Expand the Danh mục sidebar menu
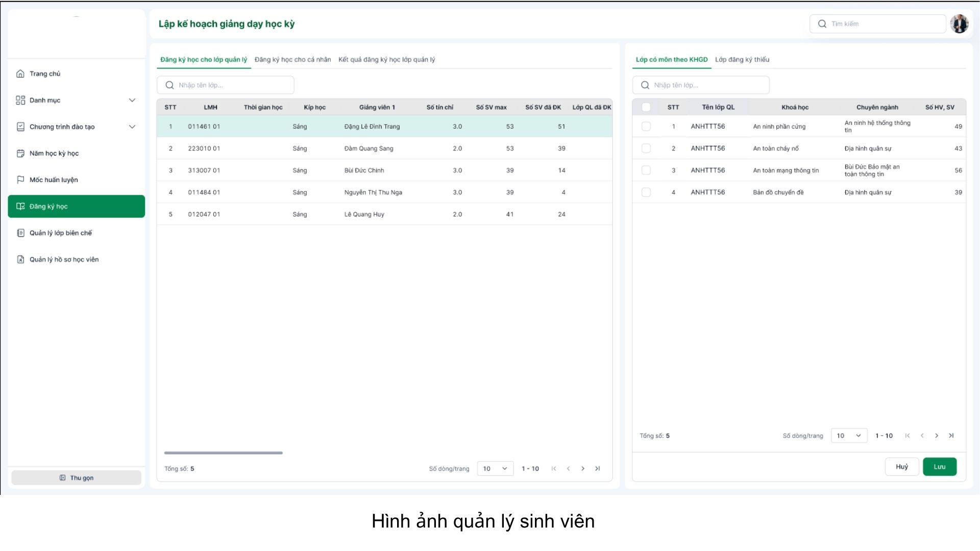Image resolution: width=980 pixels, height=551 pixels. pyautogui.click(x=132, y=101)
